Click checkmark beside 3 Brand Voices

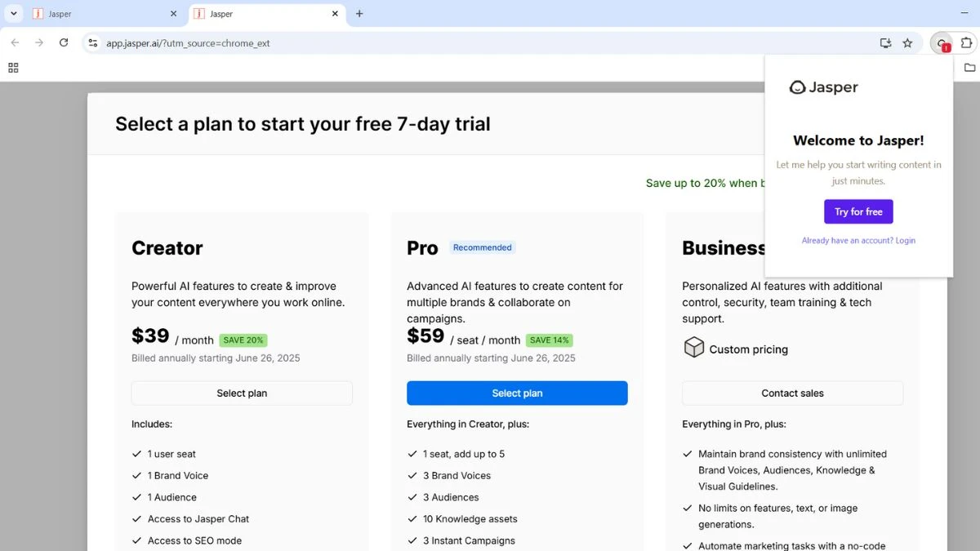412,476
